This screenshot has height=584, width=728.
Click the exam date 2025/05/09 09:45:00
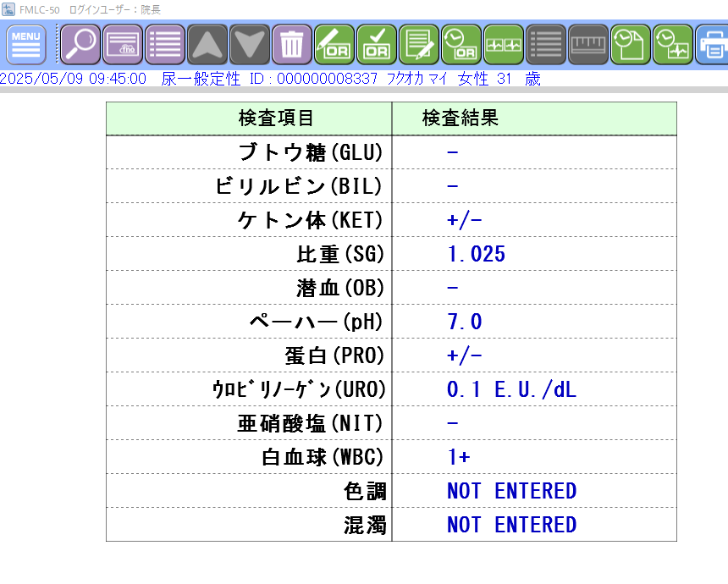[x=73, y=79]
